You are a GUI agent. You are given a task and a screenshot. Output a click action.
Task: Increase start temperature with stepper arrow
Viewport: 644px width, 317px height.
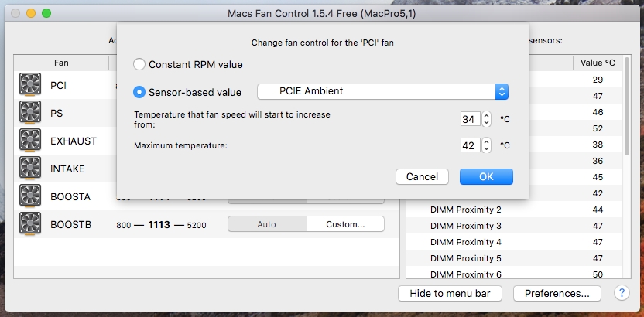(x=486, y=116)
